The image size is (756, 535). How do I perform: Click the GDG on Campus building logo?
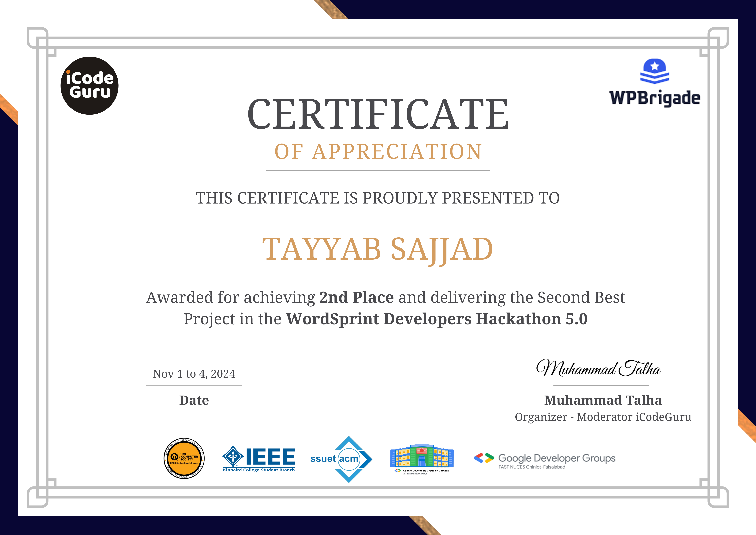pos(422,459)
